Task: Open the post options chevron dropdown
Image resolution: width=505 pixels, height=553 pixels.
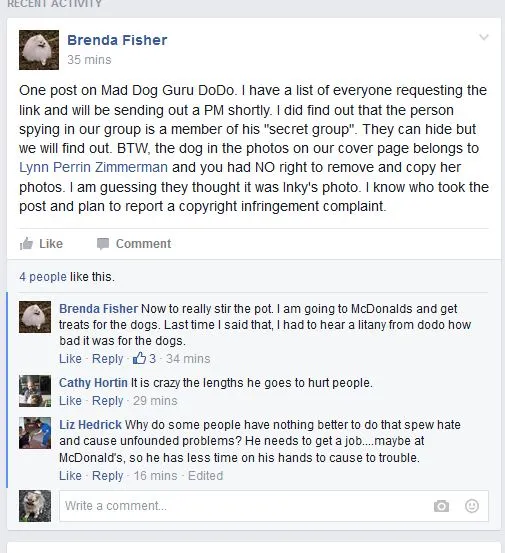Action: click(484, 37)
